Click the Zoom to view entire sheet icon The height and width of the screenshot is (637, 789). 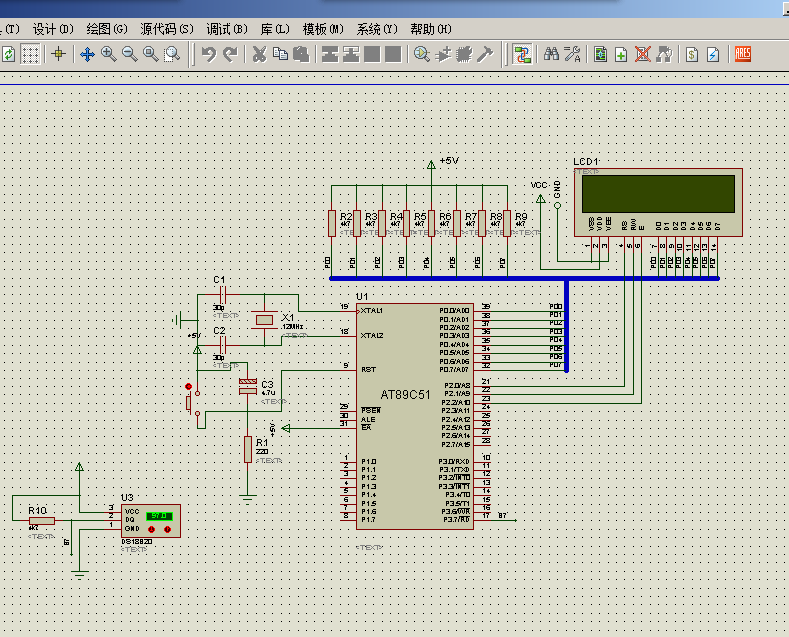pos(151,54)
